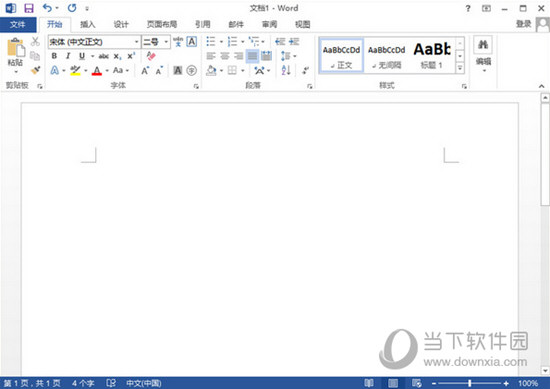550x389 pixels.
Task: Click the Save icon in quick access toolbar
Action: pyautogui.click(x=29, y=8)
